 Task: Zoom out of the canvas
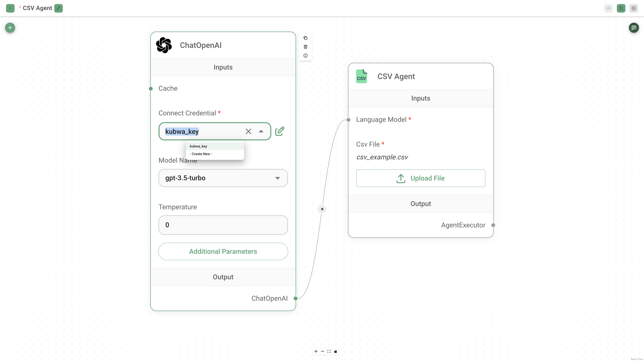pos(323,351)
